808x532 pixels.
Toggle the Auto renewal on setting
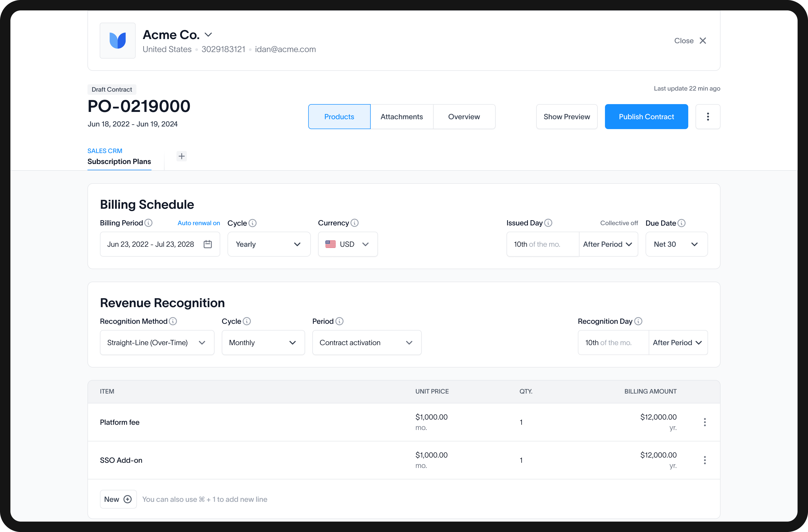(199, 223)
